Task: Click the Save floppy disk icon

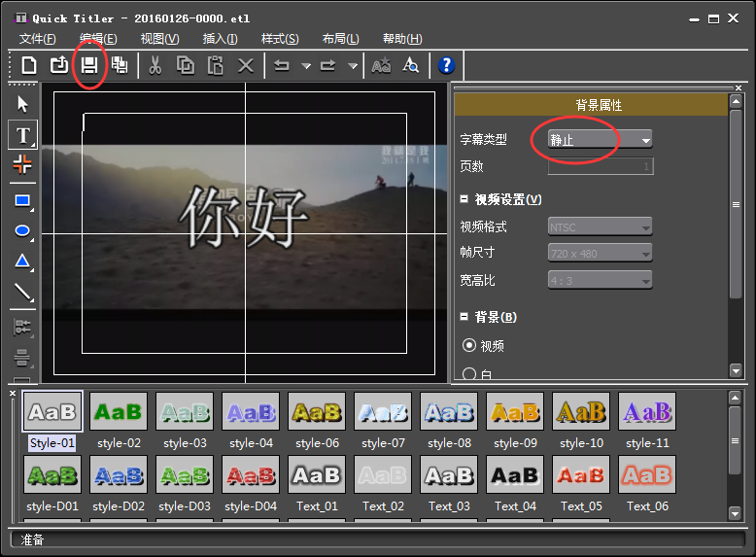Action: click(89, 65)
